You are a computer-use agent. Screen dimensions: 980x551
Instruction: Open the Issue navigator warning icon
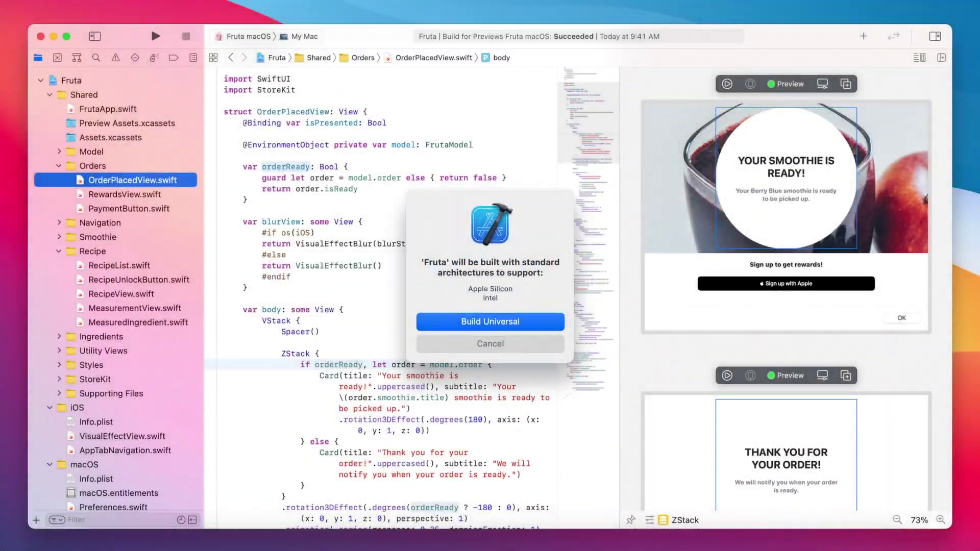(x=116, y=58)
